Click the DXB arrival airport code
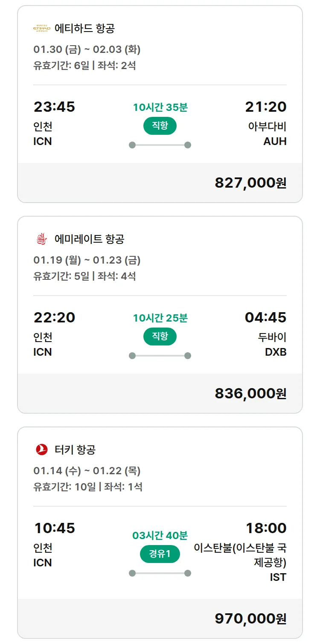The image size is (320, 644). pos(275,352)
